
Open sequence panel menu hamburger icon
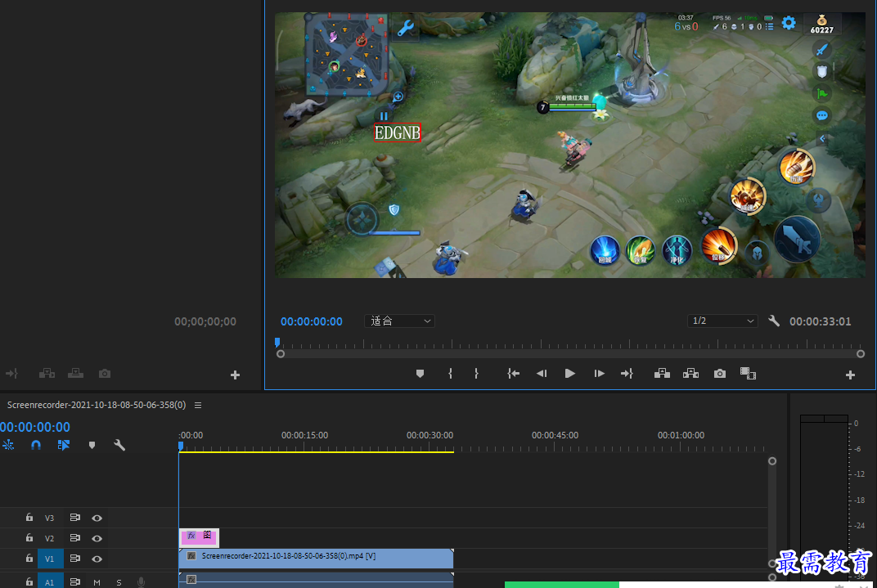(x=198, y=406)
